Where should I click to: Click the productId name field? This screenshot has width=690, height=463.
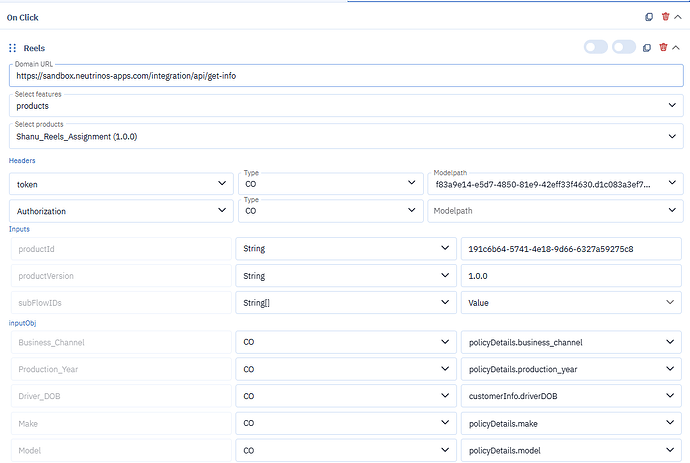[x=121, y=249]
